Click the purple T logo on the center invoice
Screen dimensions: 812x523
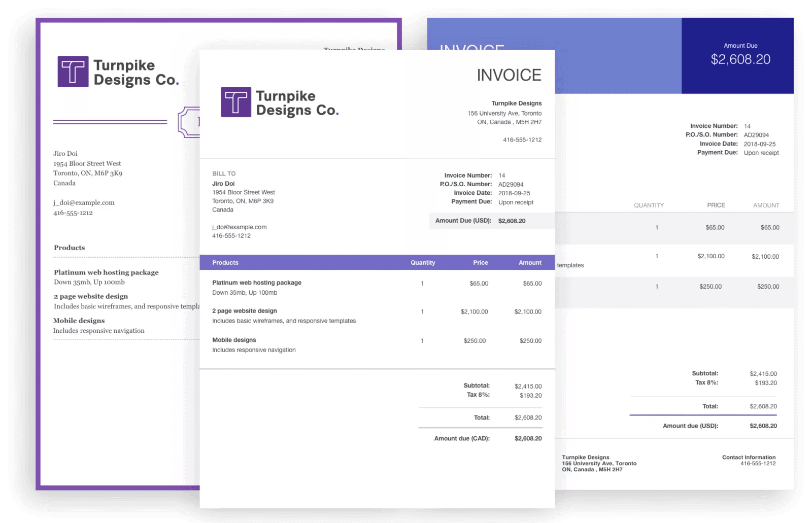tap(236, 102)
